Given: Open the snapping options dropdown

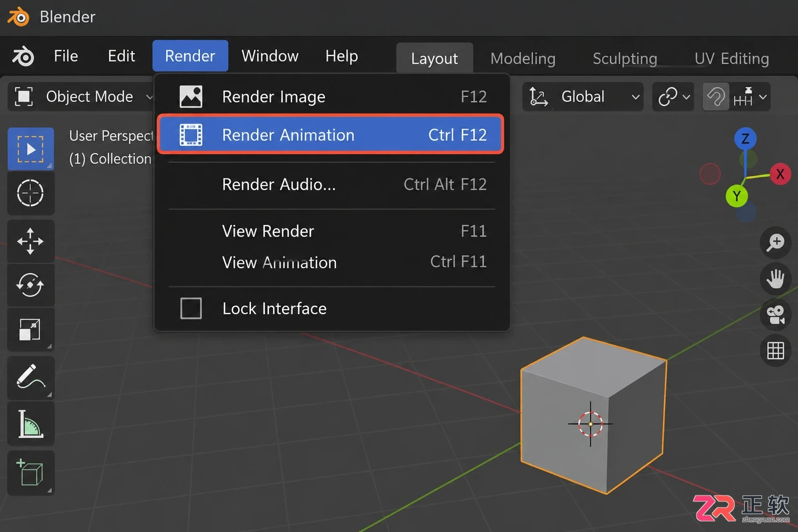Looking at the screenshot, I should click(750, 97).
